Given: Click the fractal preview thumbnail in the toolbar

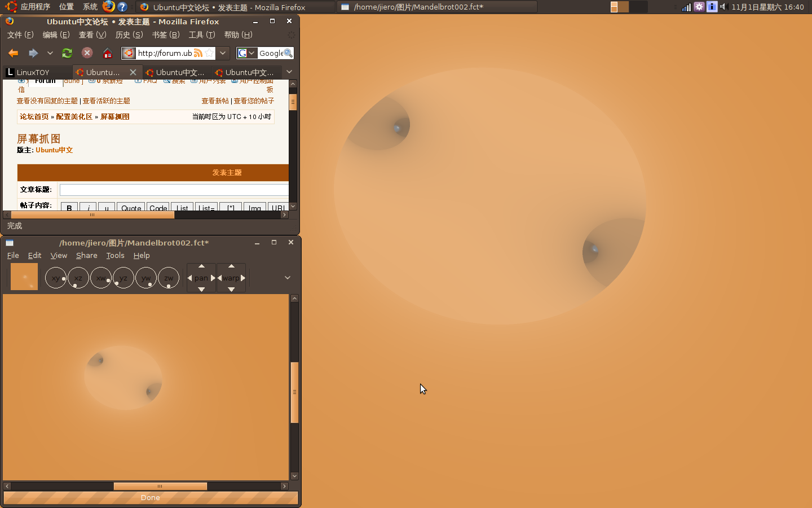Looking at the screenshot, I should (24, 277).
